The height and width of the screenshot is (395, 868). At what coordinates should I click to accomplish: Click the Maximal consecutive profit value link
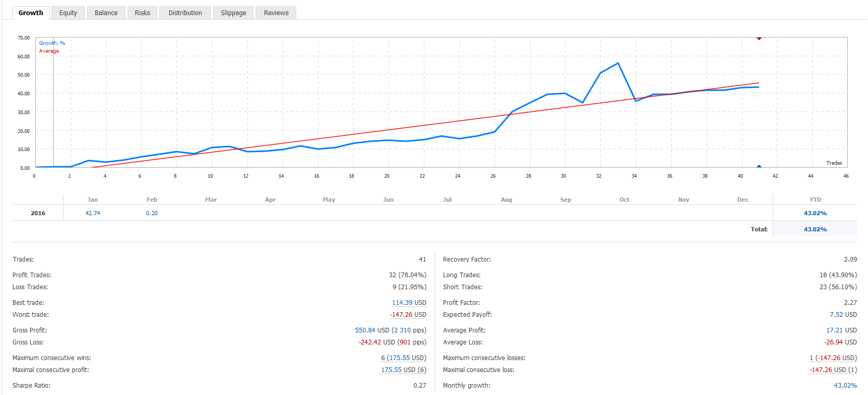pyautogui.click(x=404, y=370)
